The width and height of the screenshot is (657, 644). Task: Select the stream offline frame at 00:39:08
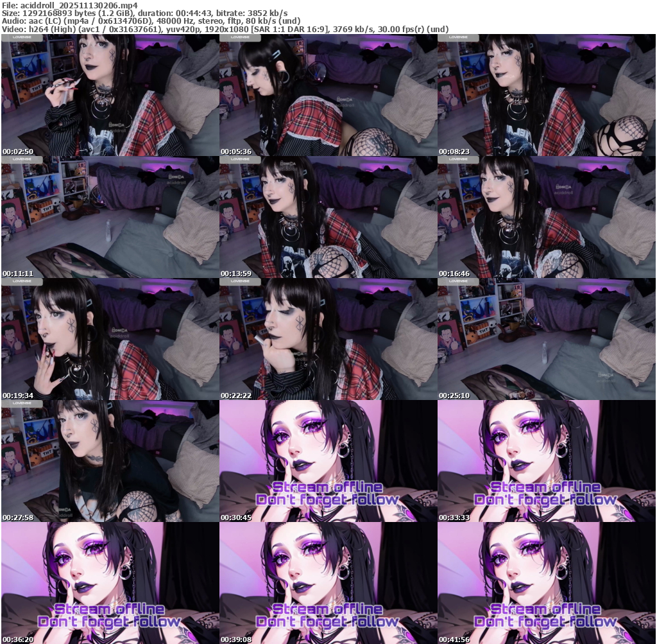328,583
